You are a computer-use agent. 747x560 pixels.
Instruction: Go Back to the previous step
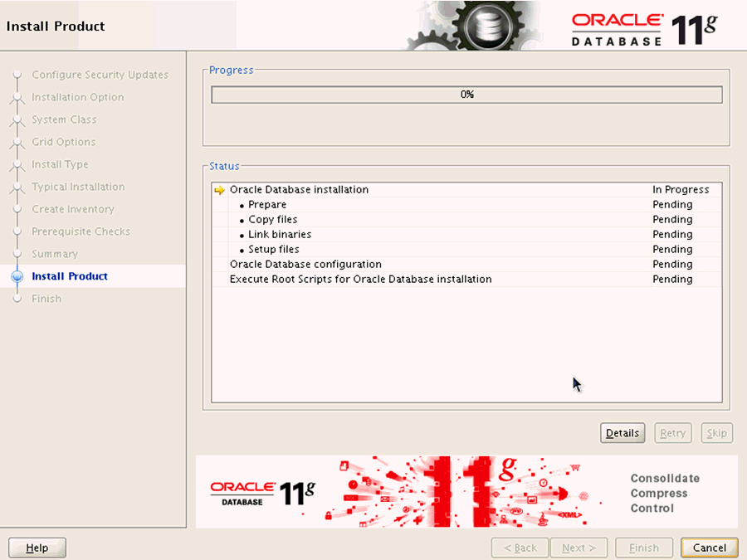point(520,548)
